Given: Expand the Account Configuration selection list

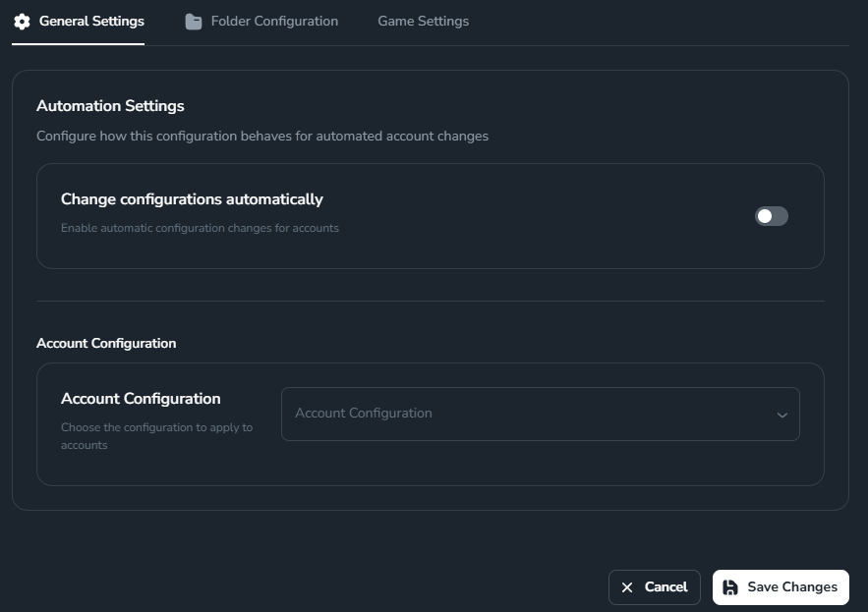Looking at the screenshot, I should point(541,414).
